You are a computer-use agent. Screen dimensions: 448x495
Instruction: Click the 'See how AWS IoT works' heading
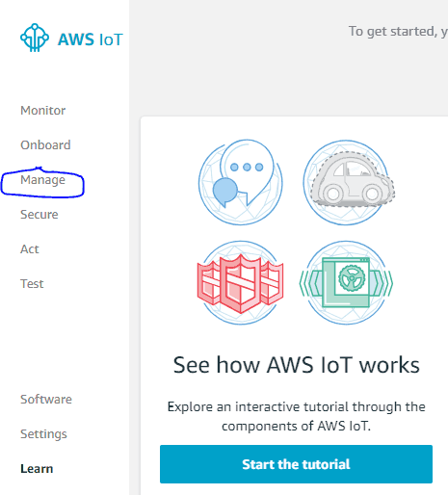(296, 365)
